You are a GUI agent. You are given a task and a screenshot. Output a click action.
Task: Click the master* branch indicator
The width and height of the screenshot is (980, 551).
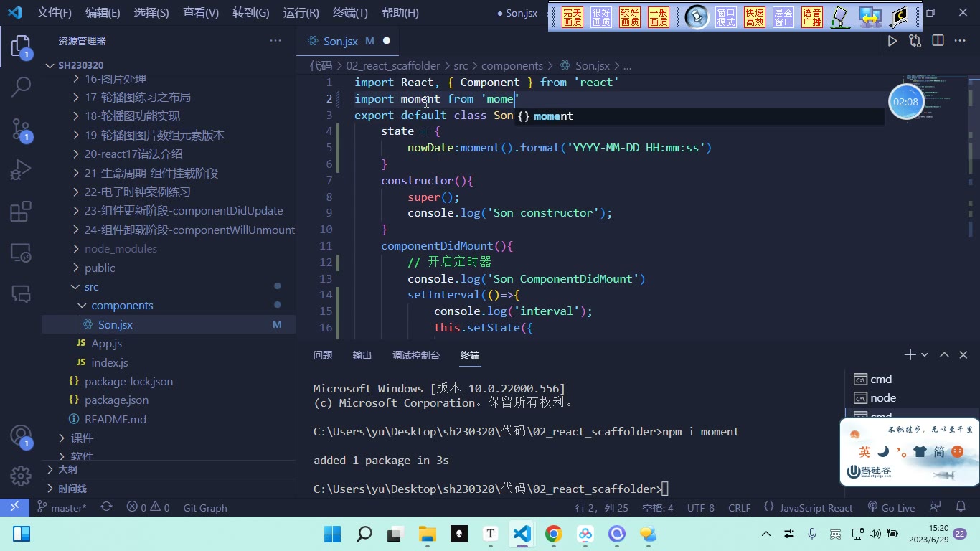(62, 507)
